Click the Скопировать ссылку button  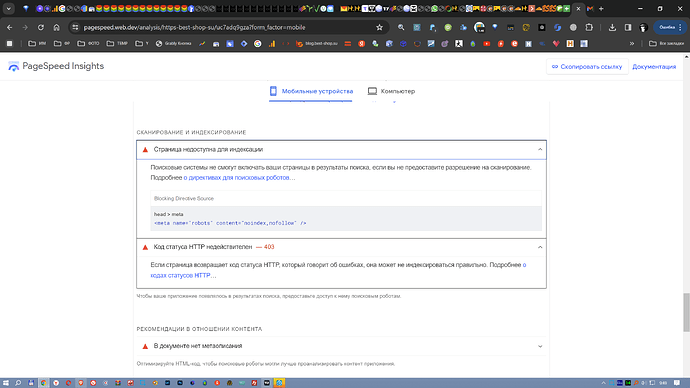click(587, 67)
